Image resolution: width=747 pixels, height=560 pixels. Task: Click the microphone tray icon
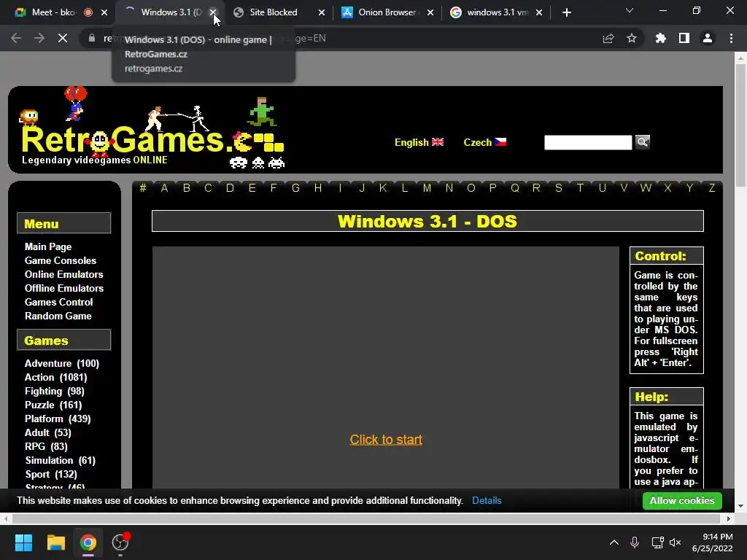click(635, 542)
